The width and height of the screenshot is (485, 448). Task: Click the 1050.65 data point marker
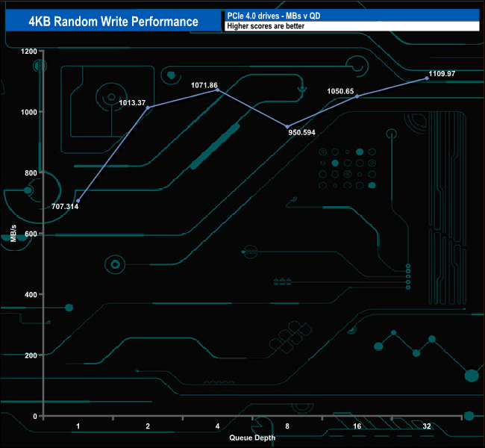[357, 96]
